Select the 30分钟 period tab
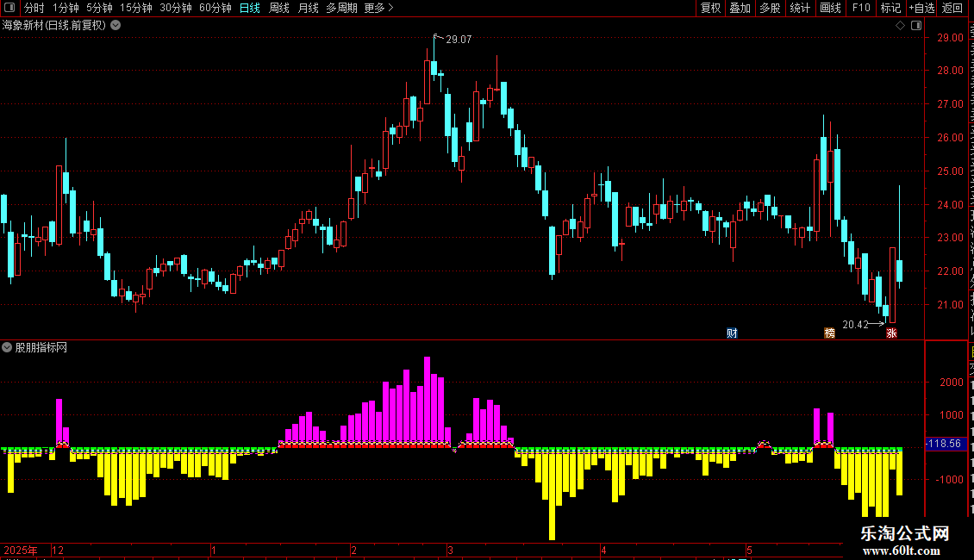 pos(176,8)
